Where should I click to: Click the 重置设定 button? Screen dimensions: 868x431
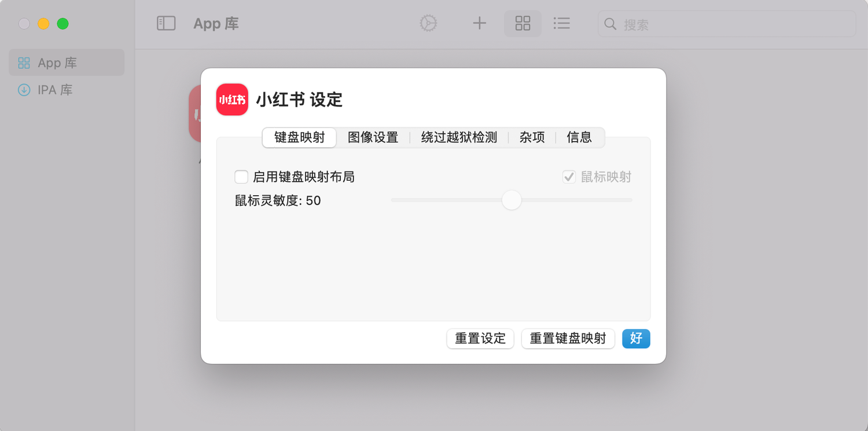[x=480, y=338]
